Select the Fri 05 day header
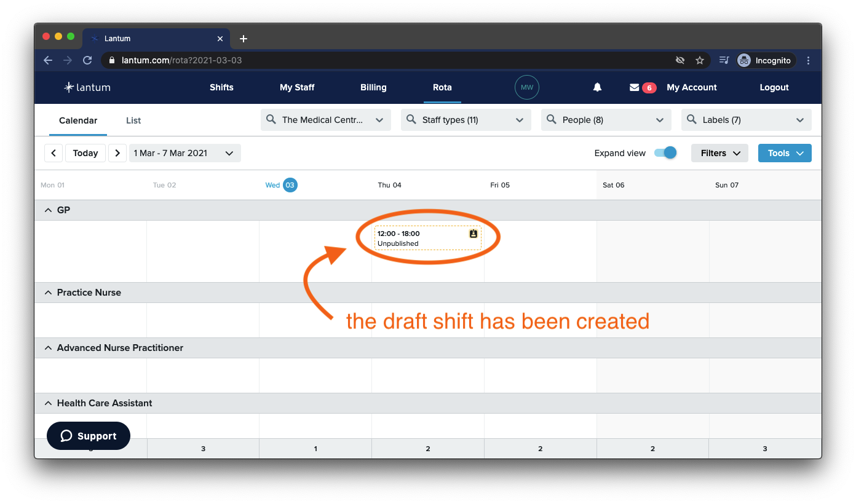This screenshot has width=856, height=504. 500,185
